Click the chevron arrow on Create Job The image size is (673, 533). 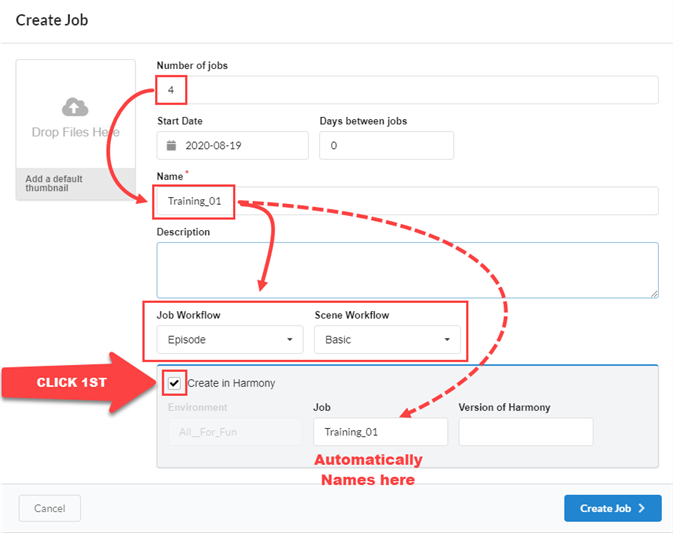point(642,508)
